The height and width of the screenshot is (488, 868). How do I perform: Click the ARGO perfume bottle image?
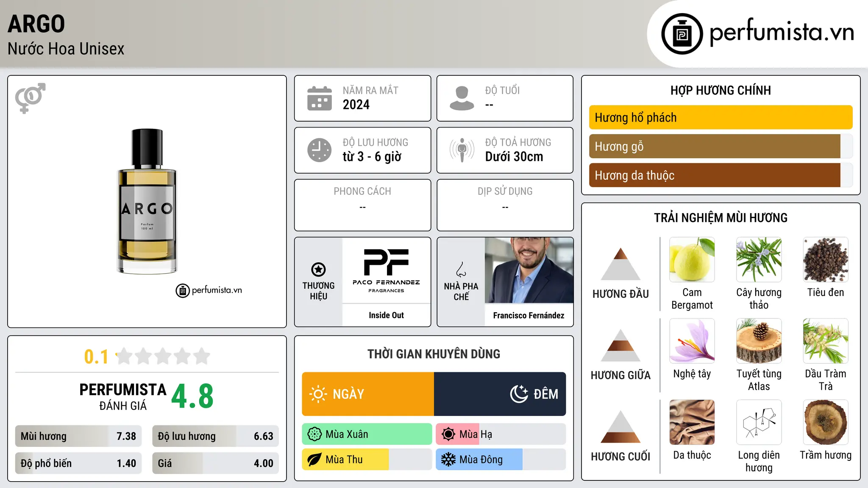(x=147, y=202)
